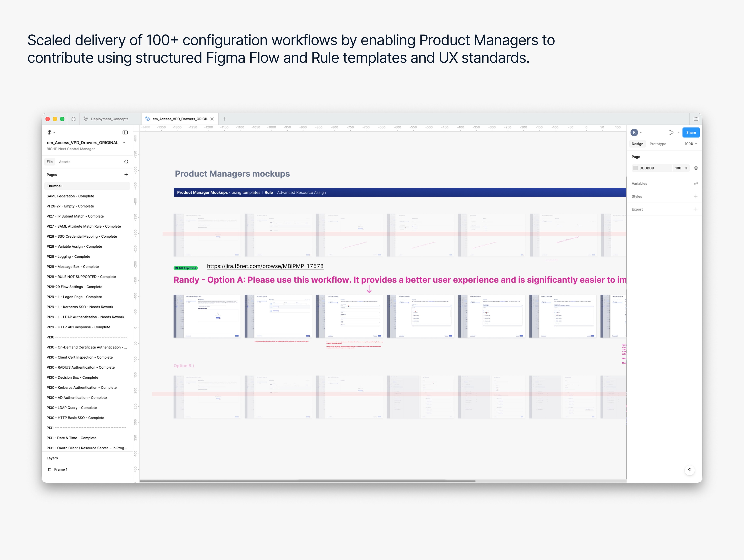Toggle page background visibility eye icon

point(696,168)
